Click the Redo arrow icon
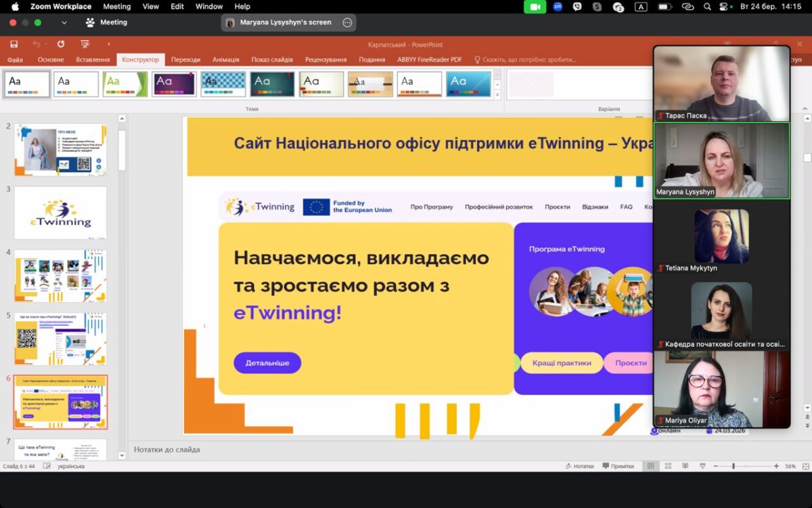Screen dimensions: 812x508 point(61,44)
